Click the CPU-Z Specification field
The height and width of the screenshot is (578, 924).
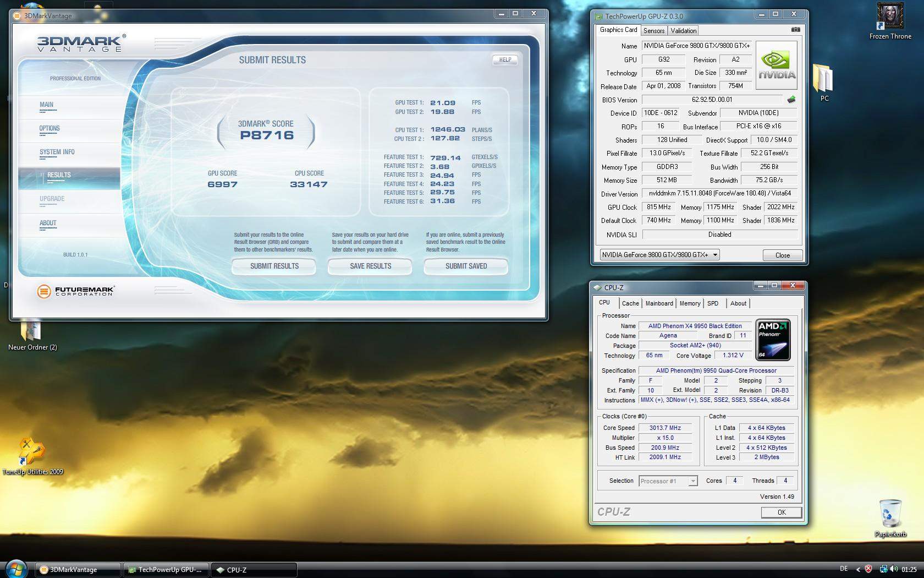[716, 370]
